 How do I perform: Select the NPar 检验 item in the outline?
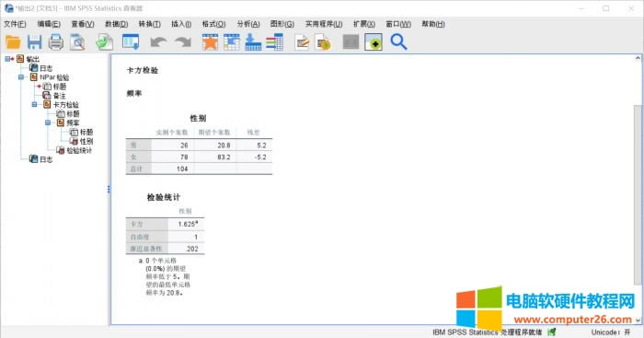tap(54, 77)
